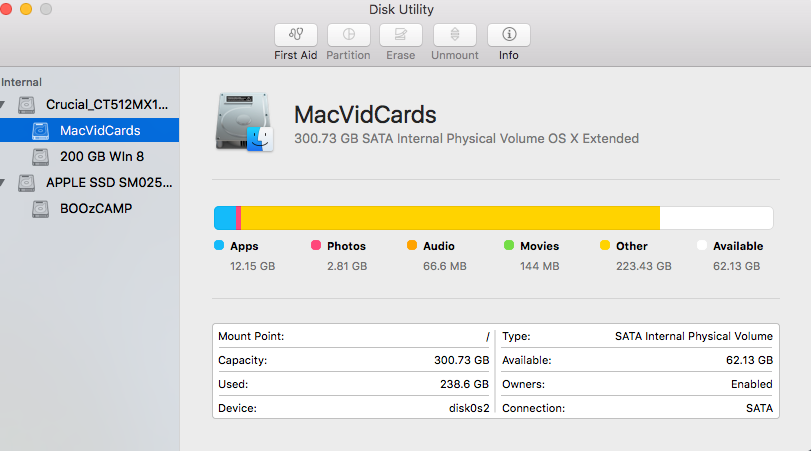Click the Photos 2.81 GB value
811x451 pixels.
click(x=347, y=266)
